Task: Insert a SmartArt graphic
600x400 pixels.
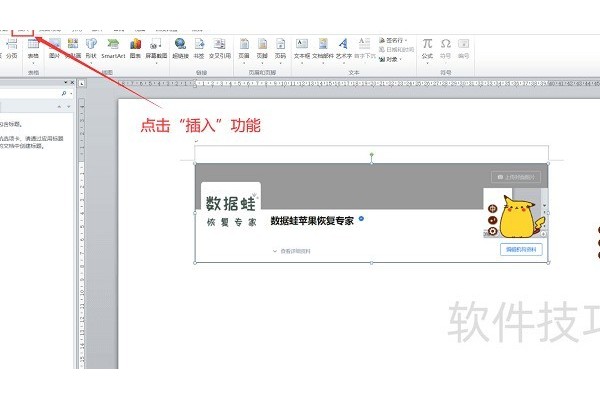Action: pos(113,48)
